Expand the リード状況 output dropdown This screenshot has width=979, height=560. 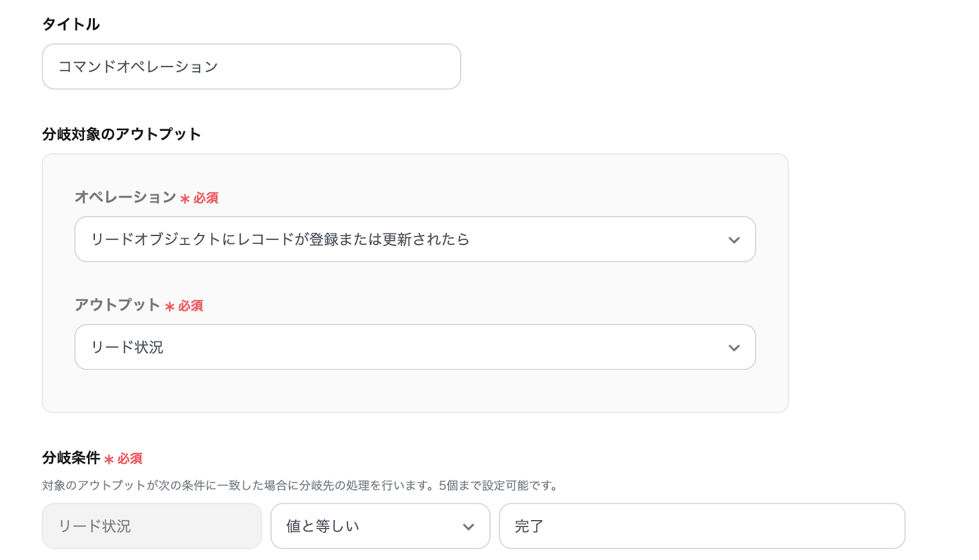point(414,347)
